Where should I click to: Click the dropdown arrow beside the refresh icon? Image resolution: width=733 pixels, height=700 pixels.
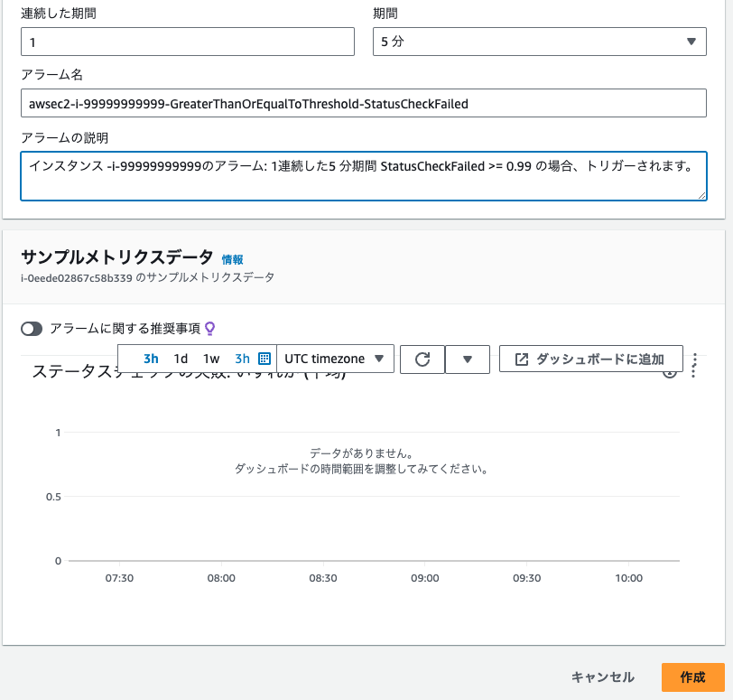(x=467, y=359)
